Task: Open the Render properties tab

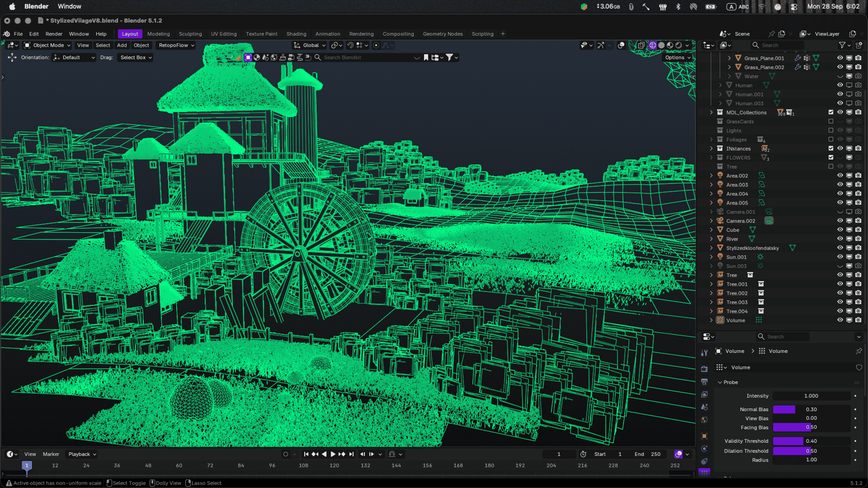Action: 704,369
